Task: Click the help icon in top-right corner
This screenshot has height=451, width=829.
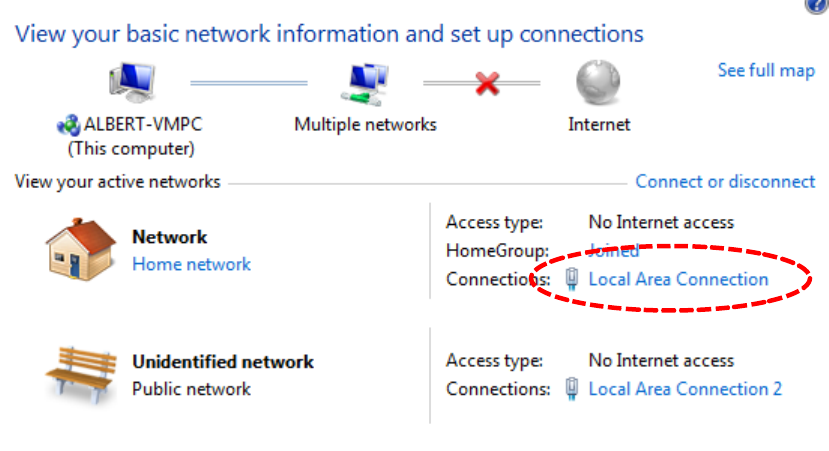Action: [x=818, y=5]
